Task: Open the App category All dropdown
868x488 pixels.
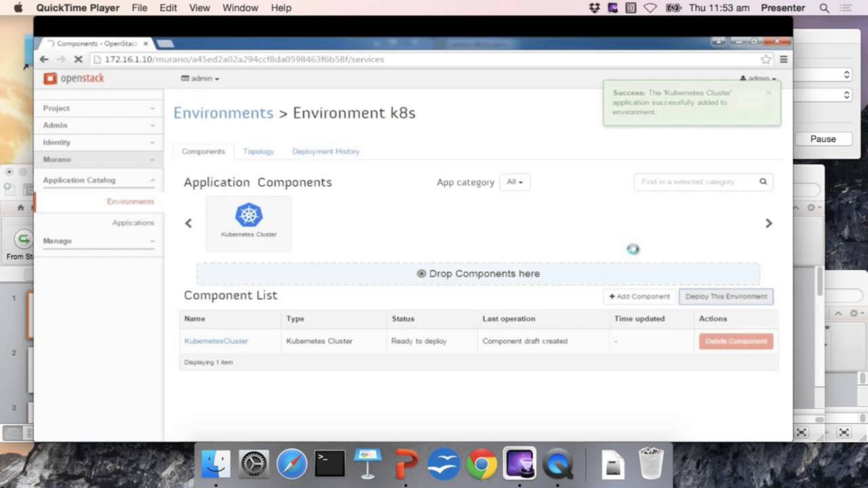Action: pyautogui.click(x=515, y=182)
